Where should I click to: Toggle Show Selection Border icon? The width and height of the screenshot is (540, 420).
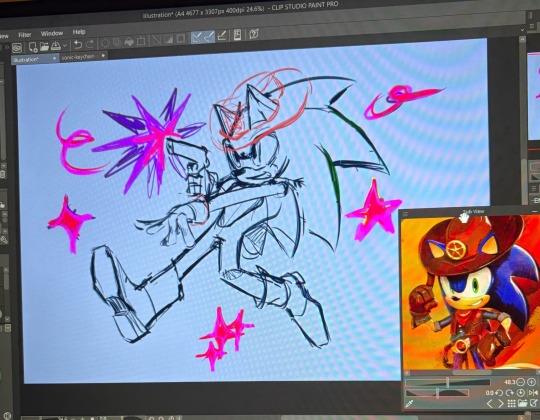click(x=180, y=39)
